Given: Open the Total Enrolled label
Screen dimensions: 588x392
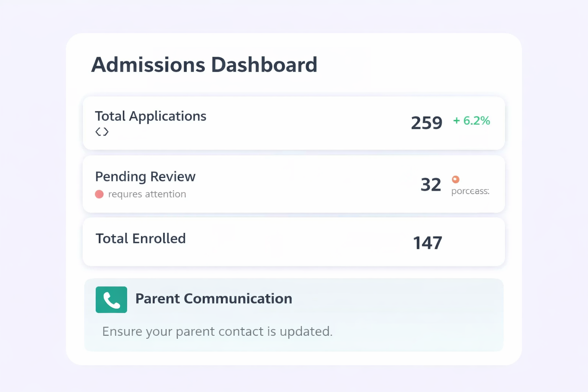Looking at the screenshot, I should (140, 239).
